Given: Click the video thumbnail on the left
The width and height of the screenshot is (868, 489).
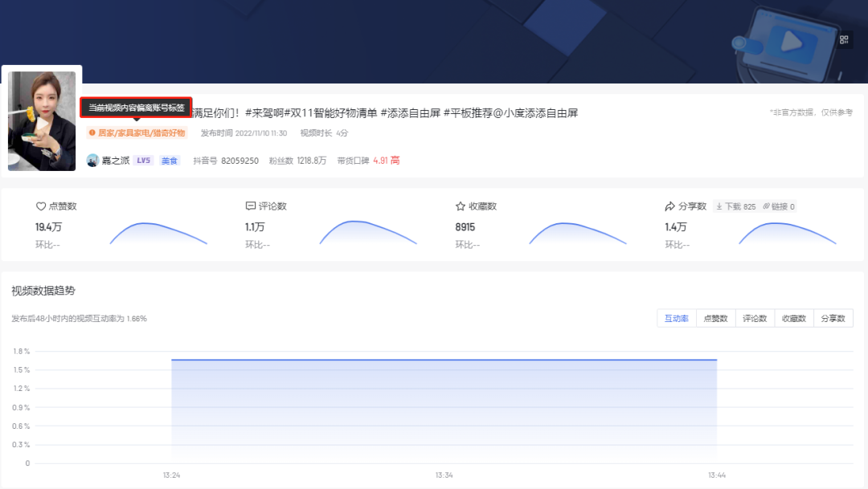Looking at the screenshot, I should coord(41,123).
